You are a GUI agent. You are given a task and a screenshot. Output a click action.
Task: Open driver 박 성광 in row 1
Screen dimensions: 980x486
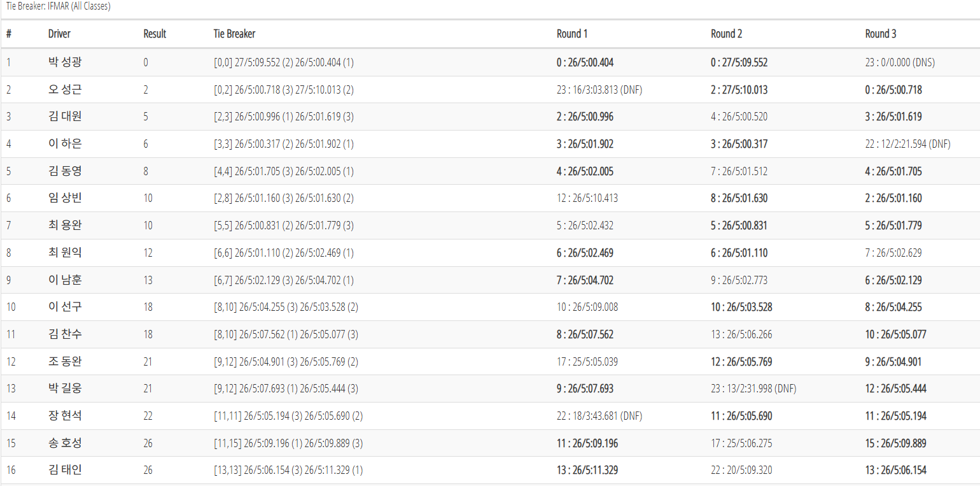[65, 62]
